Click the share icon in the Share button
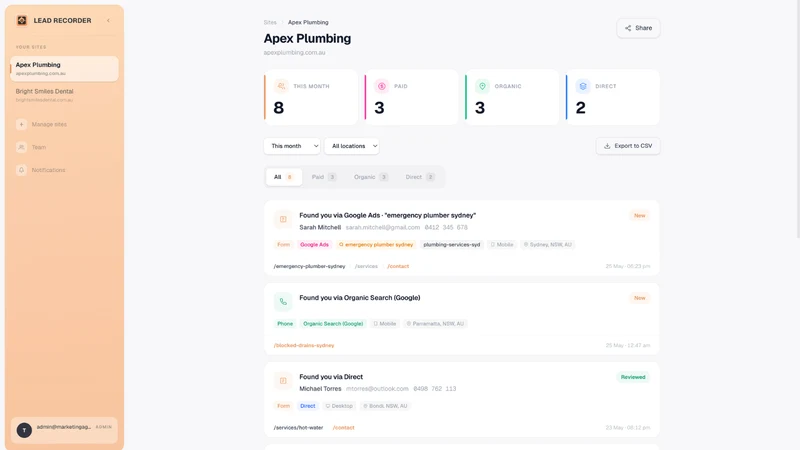The height and width of the screenshot is (450, 800). (628, 28)
